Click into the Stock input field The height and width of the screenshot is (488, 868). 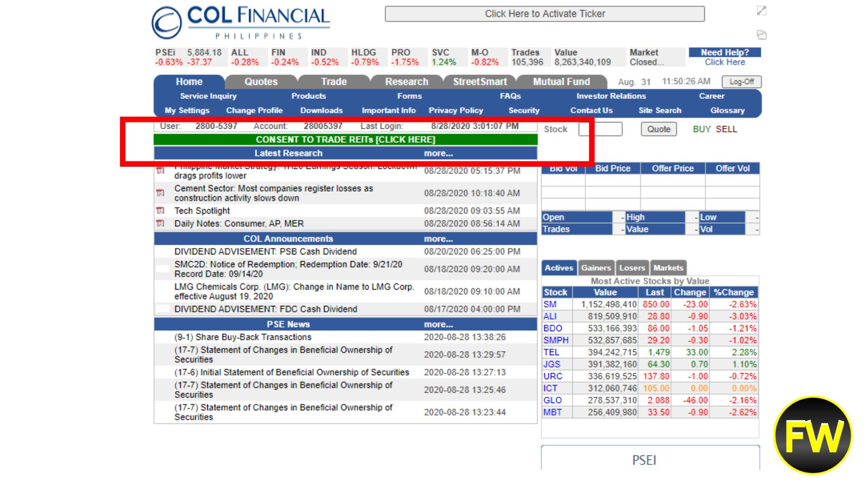[x=601, y=129]
